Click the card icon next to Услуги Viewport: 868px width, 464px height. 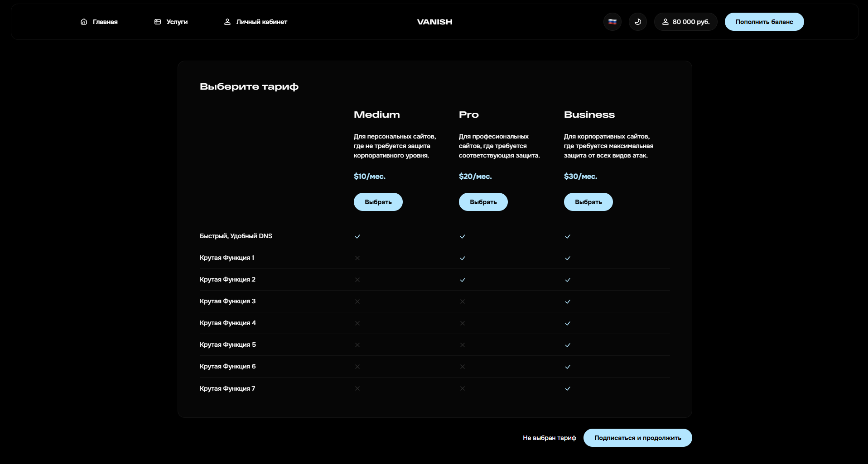(x=157, y=21)
